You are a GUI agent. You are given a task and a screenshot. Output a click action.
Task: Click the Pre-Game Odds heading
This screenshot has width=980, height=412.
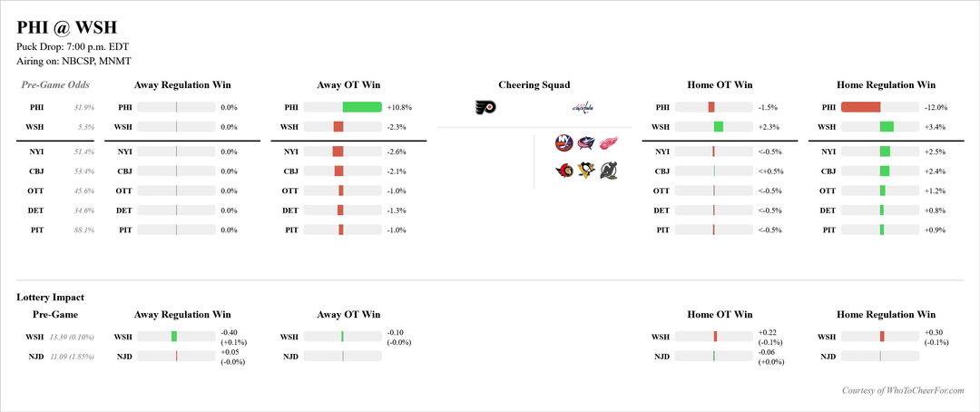click(55, 85)
